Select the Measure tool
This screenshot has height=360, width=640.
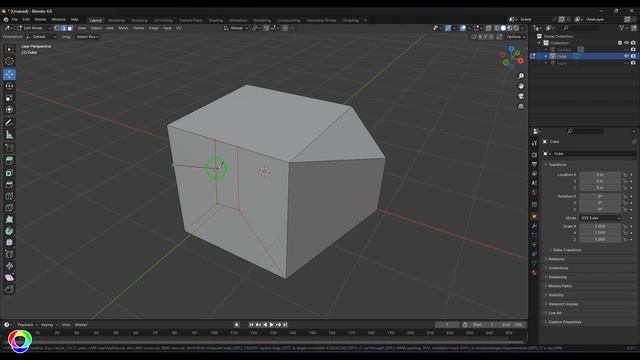click(x=9, y=135)
